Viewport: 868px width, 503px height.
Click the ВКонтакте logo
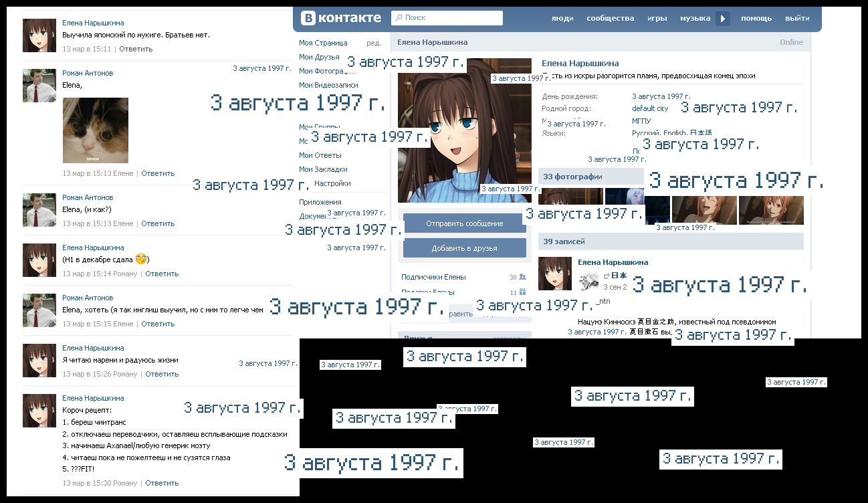(x=340, y=18)
